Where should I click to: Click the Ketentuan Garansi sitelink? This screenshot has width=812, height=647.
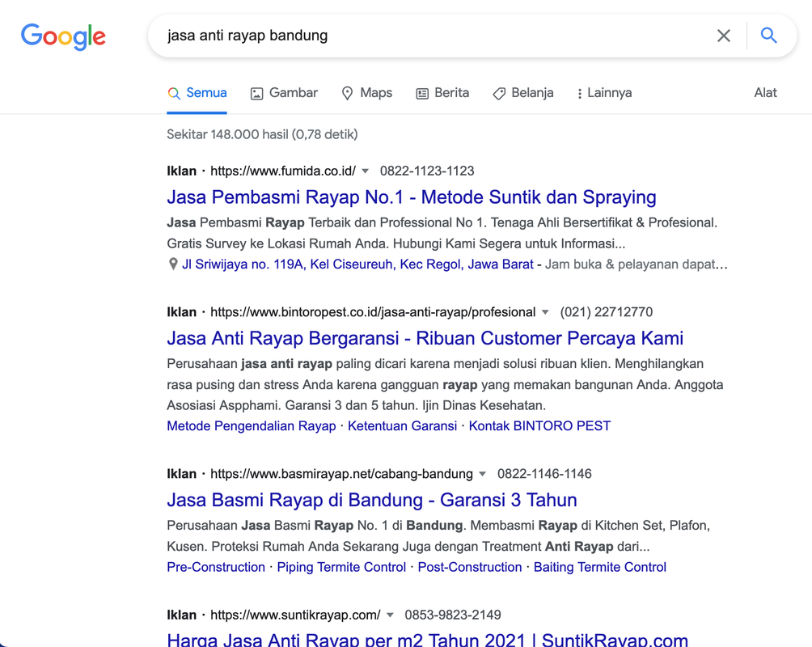tap(402, 426)
